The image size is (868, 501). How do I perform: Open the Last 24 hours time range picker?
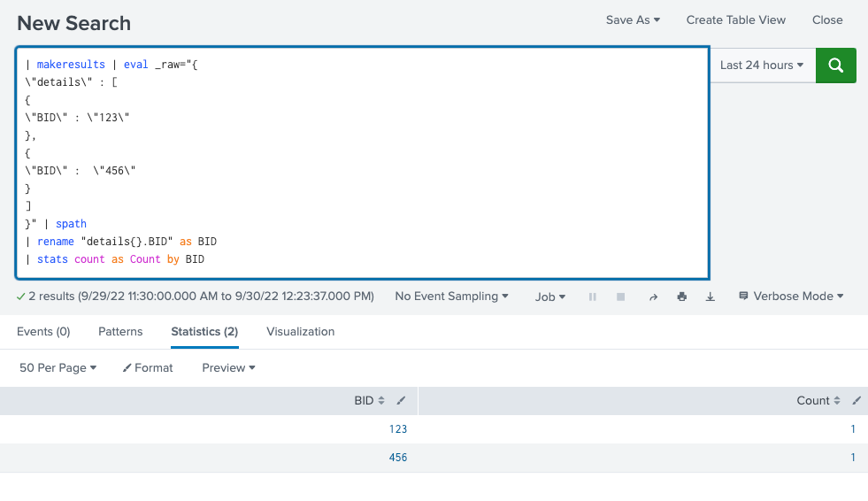[761, 66]
